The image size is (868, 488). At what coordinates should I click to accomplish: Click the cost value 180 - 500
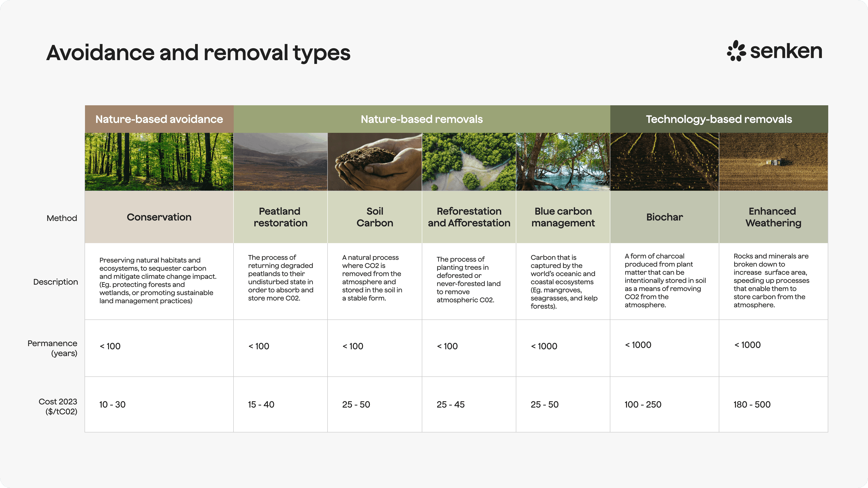tap(752, 404)
